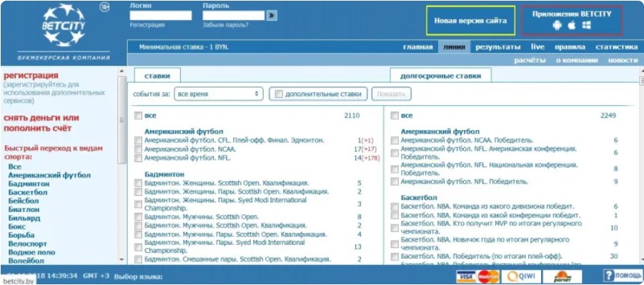The image size is (644, 285).
Task: Open статистика menu item
Action: pyautogui.click(x=616, y=47)
